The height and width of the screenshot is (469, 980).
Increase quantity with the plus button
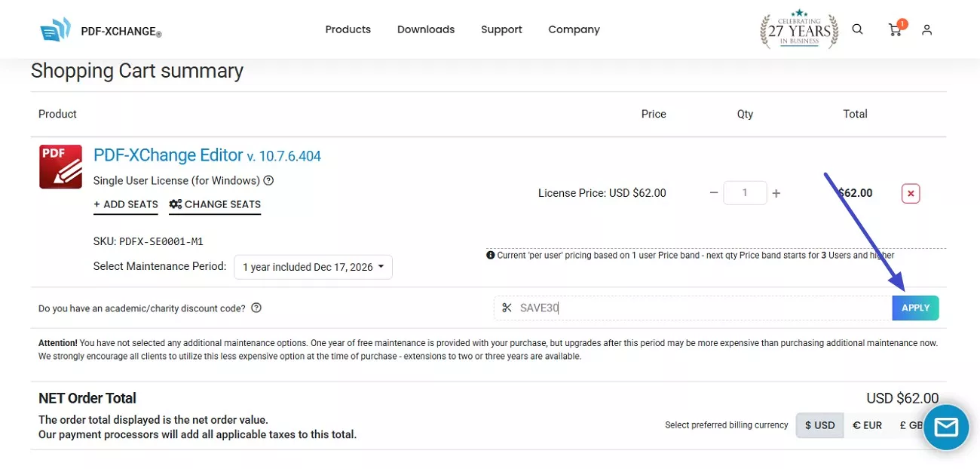[x=776, y=194]
